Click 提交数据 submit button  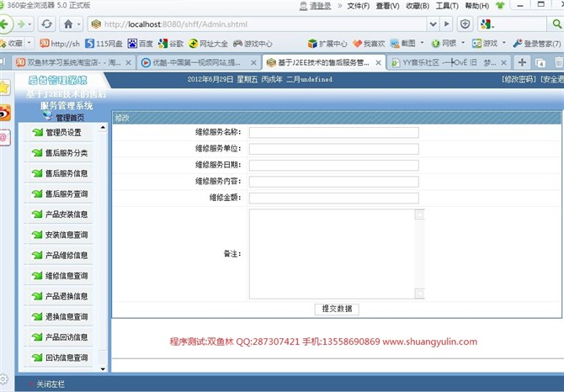(337, 309)
